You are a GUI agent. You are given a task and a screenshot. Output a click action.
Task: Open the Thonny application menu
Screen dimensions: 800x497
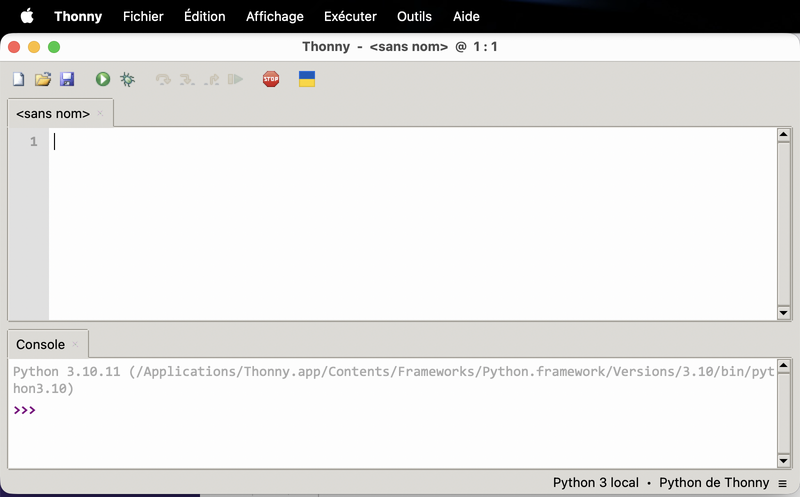pos(78,16)
